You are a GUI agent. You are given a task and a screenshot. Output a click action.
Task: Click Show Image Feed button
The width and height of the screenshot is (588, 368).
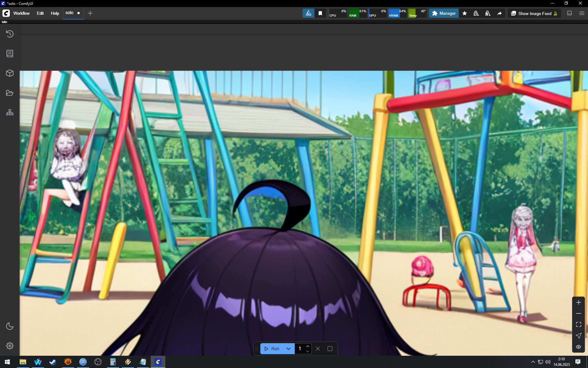[534, 13]
